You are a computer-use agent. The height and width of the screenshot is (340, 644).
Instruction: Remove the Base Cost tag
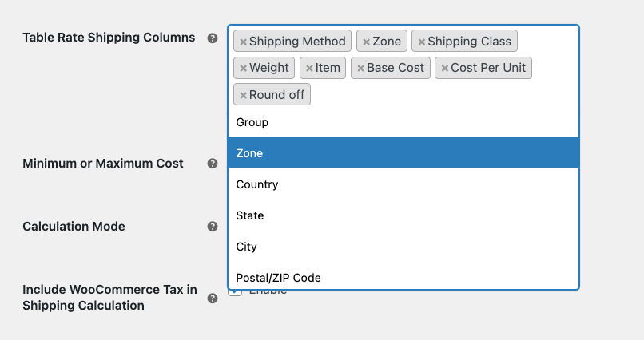click(x=360, y=68)
